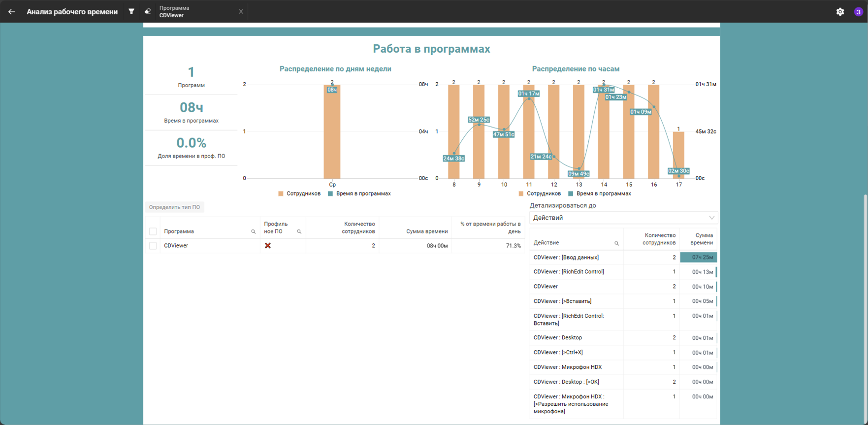Tick the CDViewer row checkbox
The width and height of the screenshot is (868, 425).
(153, 246)
